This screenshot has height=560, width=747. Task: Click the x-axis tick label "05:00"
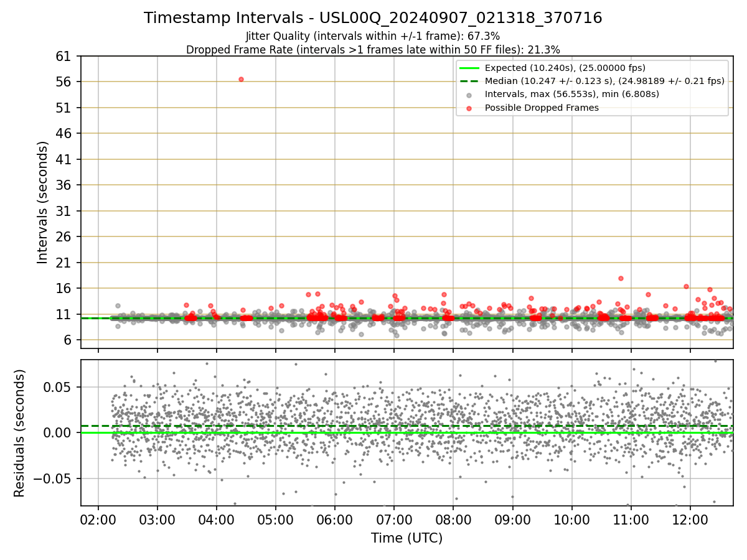[x=275, y=519]
